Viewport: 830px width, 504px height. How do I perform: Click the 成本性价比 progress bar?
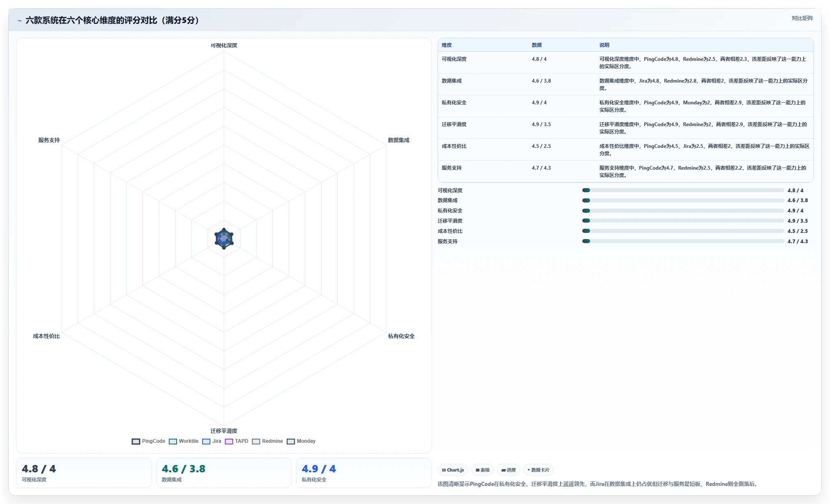683,231
